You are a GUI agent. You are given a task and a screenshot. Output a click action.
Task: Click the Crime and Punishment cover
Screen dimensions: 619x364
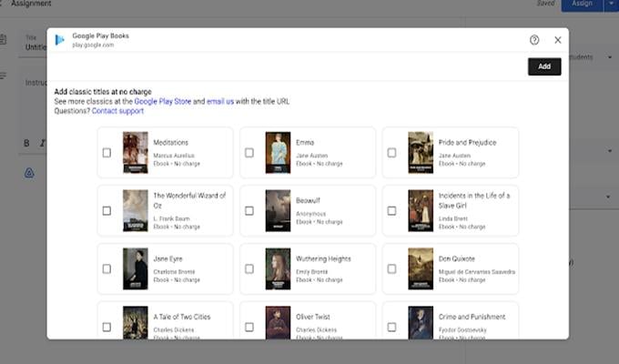point(421,322)
